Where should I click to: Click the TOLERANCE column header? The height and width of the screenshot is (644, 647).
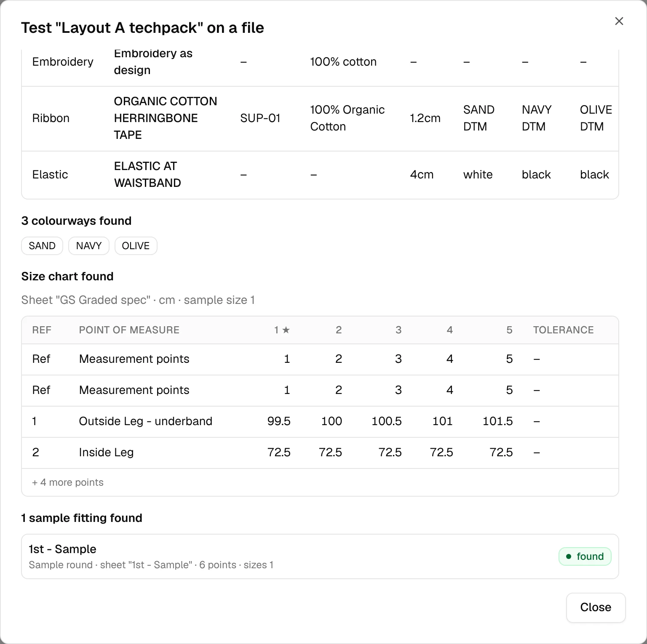tap(564, 330)
